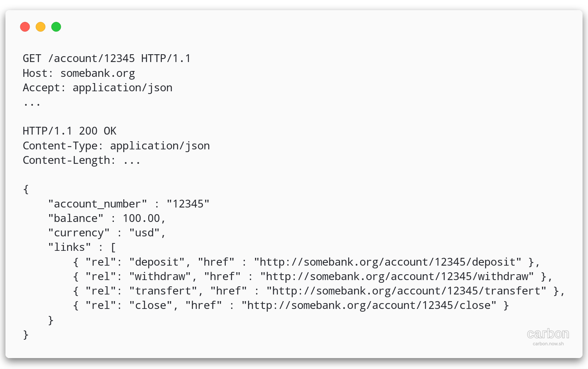The image size is (588, 369).
Task: Click the "usd" currency value
Action: tap(145, 233)
